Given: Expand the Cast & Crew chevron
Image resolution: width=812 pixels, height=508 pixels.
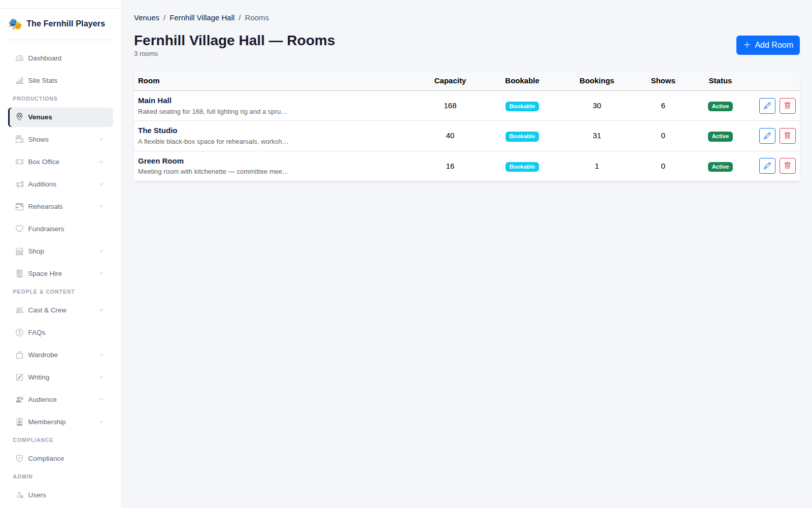Looking at the screenshot, I should coord(101,310).
